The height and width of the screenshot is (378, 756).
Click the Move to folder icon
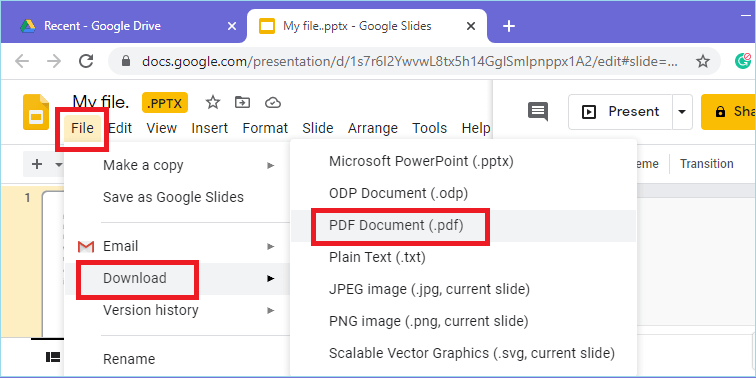tap(243, 102)
